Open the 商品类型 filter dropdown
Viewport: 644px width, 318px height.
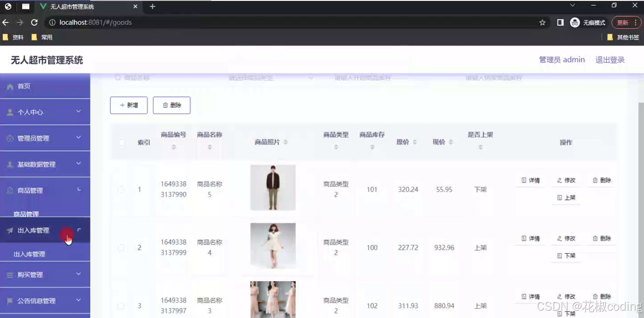click(270, 78)
